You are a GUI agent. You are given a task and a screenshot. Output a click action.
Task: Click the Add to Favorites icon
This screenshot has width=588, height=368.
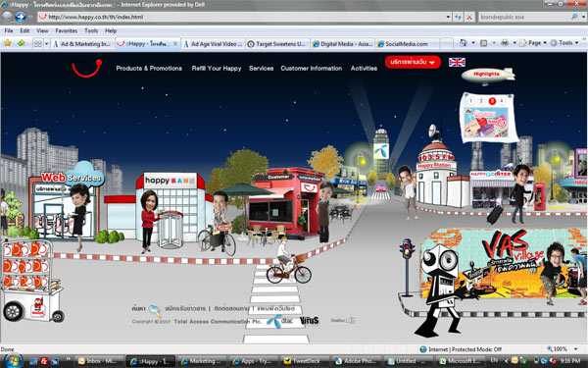pos(21,43)
